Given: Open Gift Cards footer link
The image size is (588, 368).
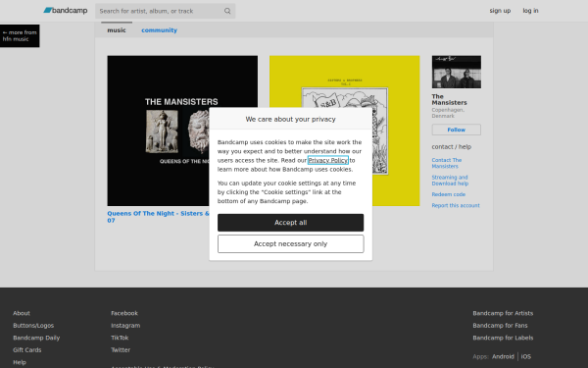Looking at the screenshot, I should point(27,350).
